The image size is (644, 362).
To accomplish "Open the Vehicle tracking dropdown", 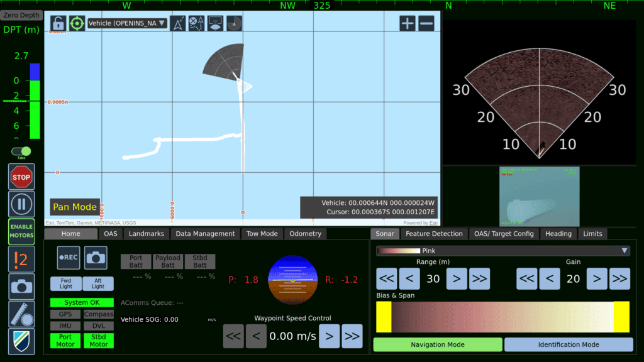I will (127, 23).
